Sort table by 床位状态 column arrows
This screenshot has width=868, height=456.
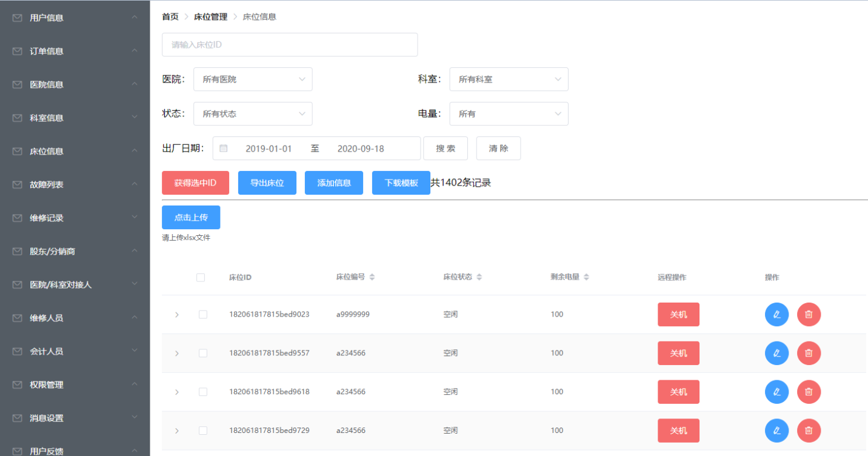[x=479, y=277]
